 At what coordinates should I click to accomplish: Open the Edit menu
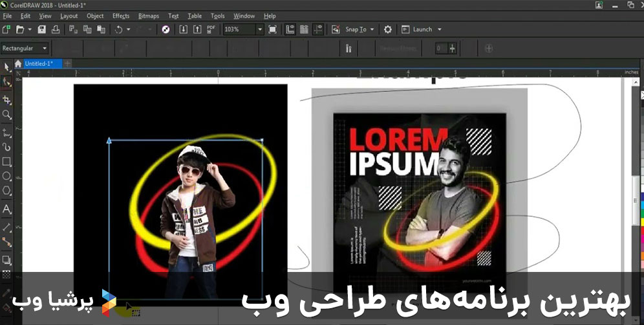tap(25, 16)
